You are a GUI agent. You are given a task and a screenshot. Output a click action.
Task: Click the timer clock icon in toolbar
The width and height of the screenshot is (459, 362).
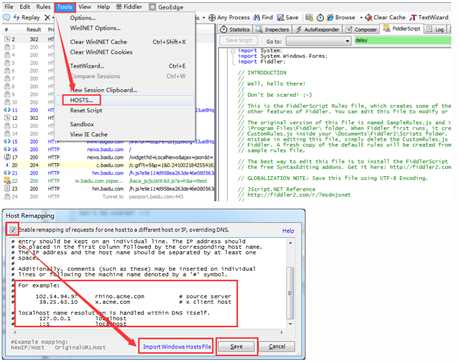point(320,17)
